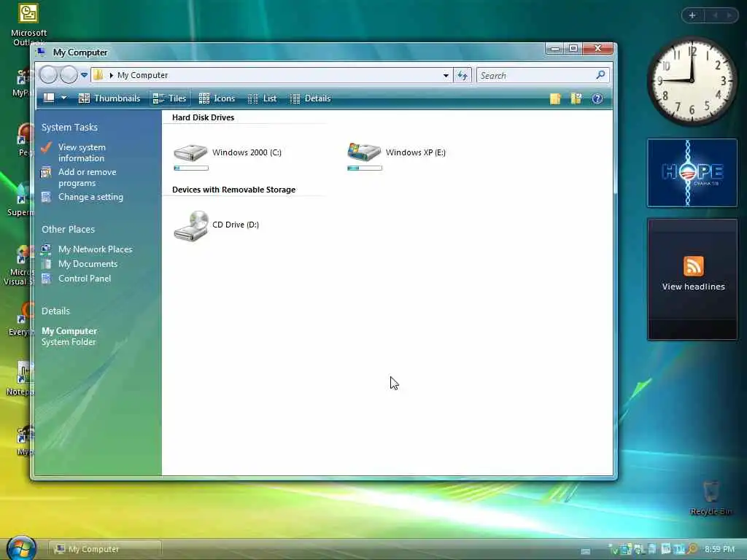Click the folder options icon in toolbar

pos(576,98)
